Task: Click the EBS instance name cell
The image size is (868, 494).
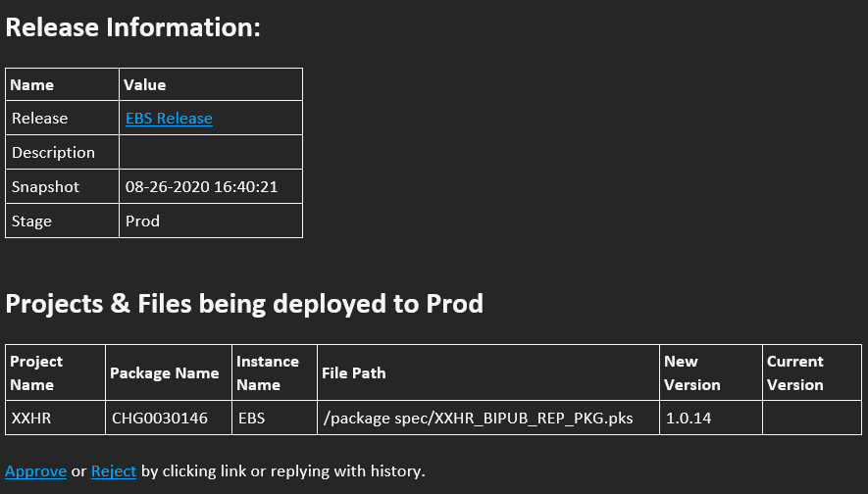Action: [x=275, y=418]
